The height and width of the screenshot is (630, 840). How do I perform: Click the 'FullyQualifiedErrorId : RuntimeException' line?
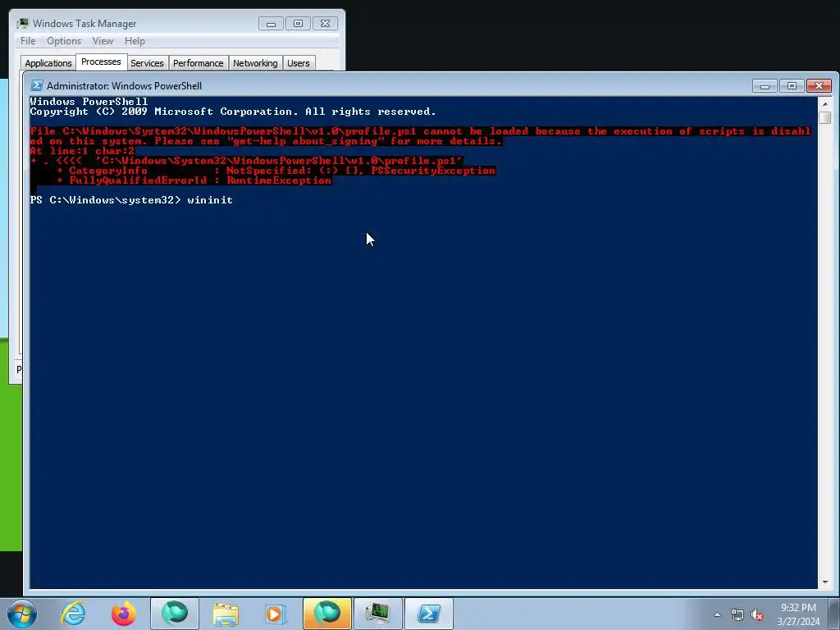(x=194, y=180)
